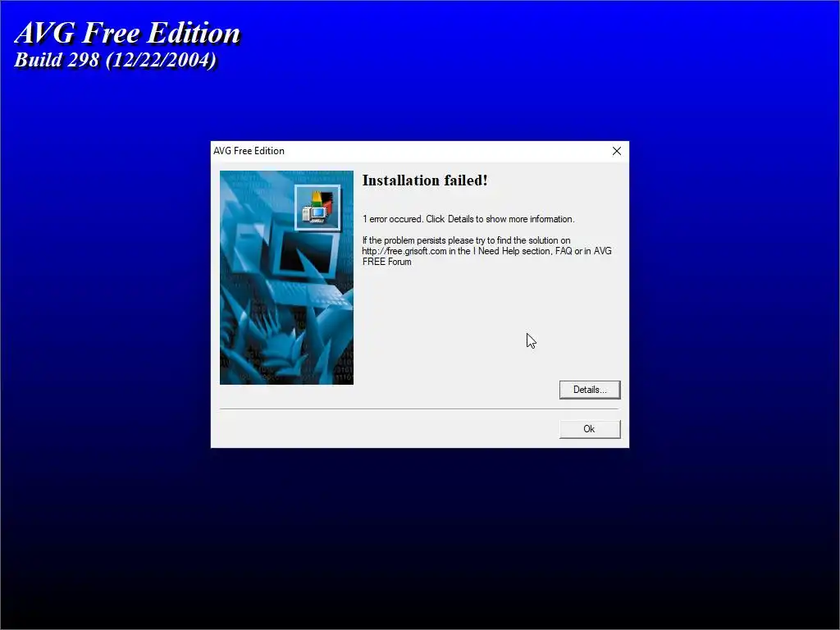Click the AVG computer setup icon

click(317, 208)
